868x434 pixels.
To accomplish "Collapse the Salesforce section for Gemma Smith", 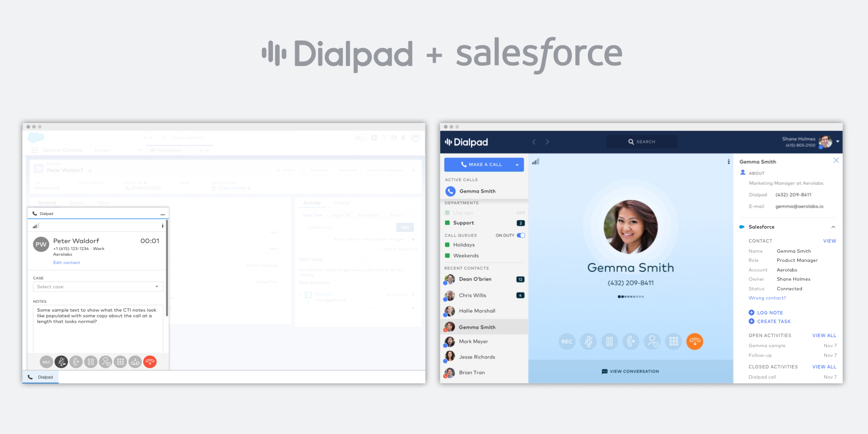I will (x=834, y=227).
